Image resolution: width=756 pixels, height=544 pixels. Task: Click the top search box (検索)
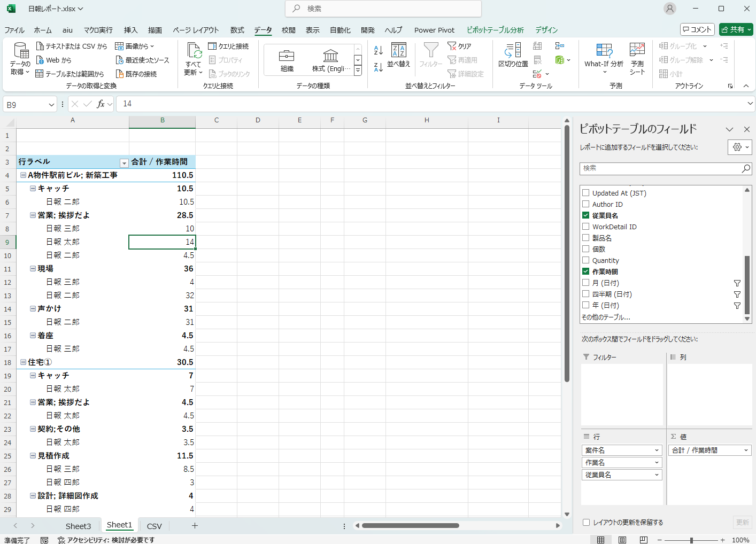[383, 9]
